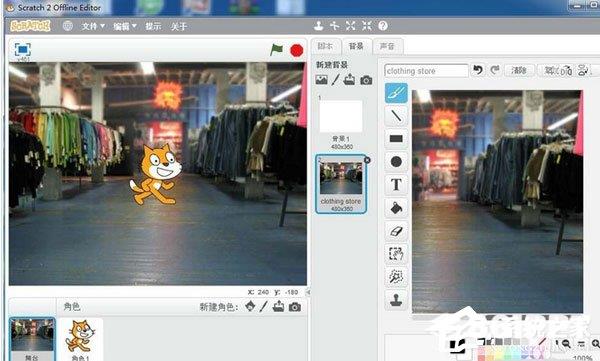Click the undo arrow button
Viewport: 600px width, 361px height.
(478, 70)
